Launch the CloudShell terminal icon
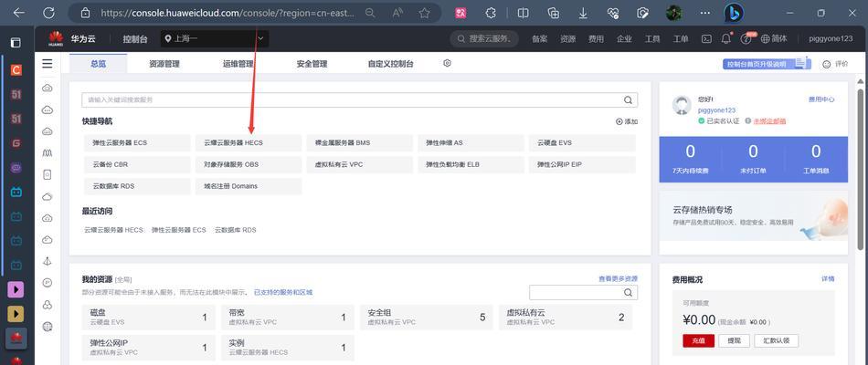 pyautogui.click(x=706, y=38)
